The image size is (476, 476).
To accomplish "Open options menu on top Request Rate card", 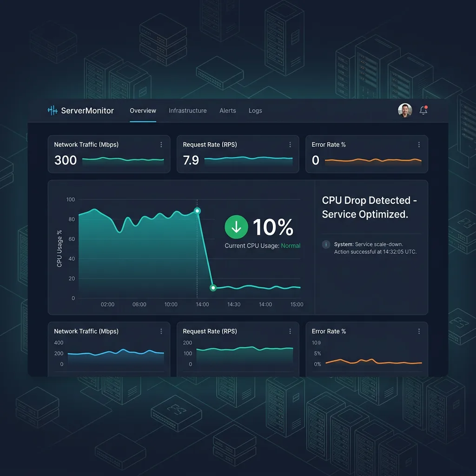I will [x=290, y=145].
